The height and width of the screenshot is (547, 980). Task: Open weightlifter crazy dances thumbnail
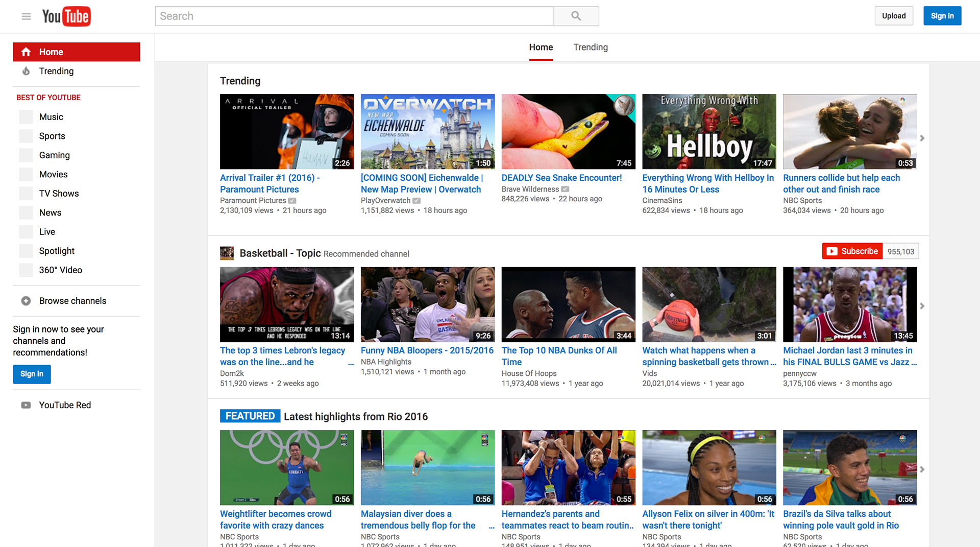click(x=287, y=468)
